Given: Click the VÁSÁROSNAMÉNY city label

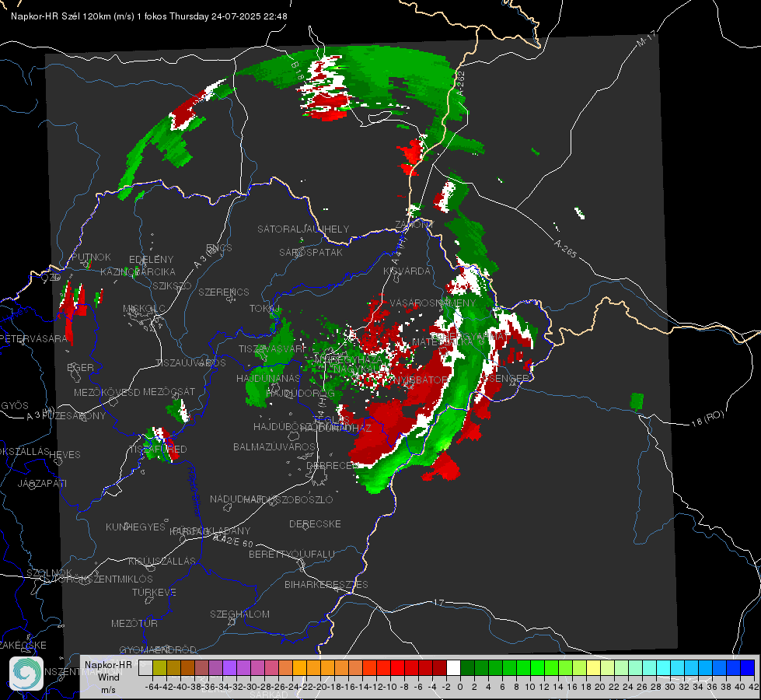Looking at the screenshot, I should click(x=434, y=303).
